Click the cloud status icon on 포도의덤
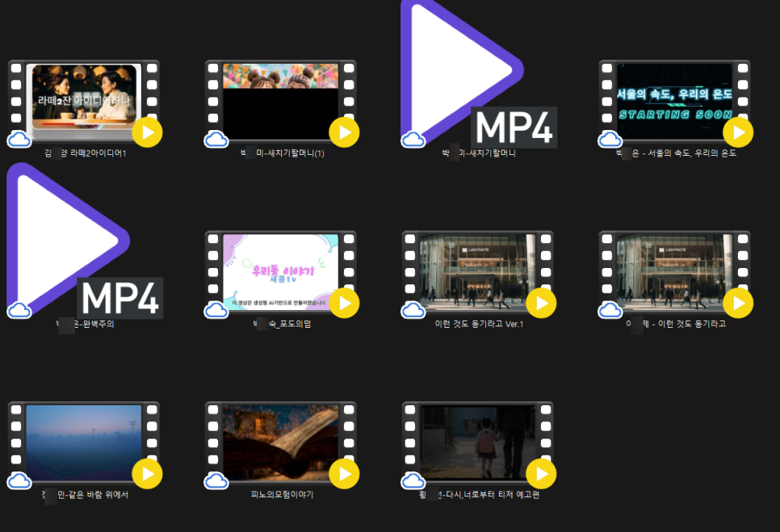Screen dimensions: 780x532 [216, 310]
